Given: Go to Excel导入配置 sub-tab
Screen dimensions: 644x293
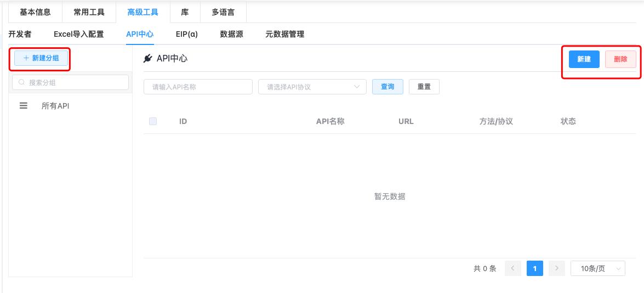Looking at the screenshot, I should pyautogui.click(x=78, y=34).
